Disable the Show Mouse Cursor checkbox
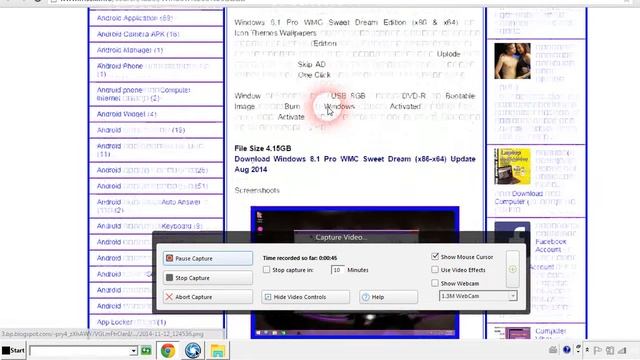640x360 pixels. (x=435, y=257)
